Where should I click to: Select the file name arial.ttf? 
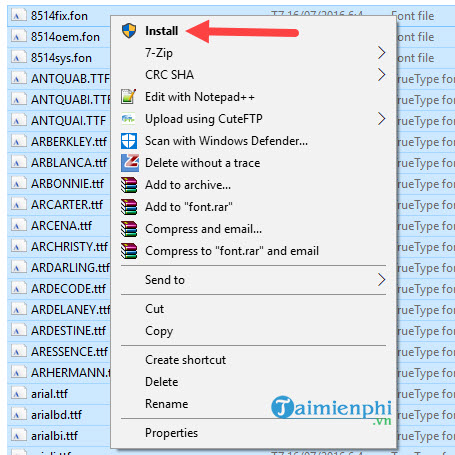[x=49, y=394]
